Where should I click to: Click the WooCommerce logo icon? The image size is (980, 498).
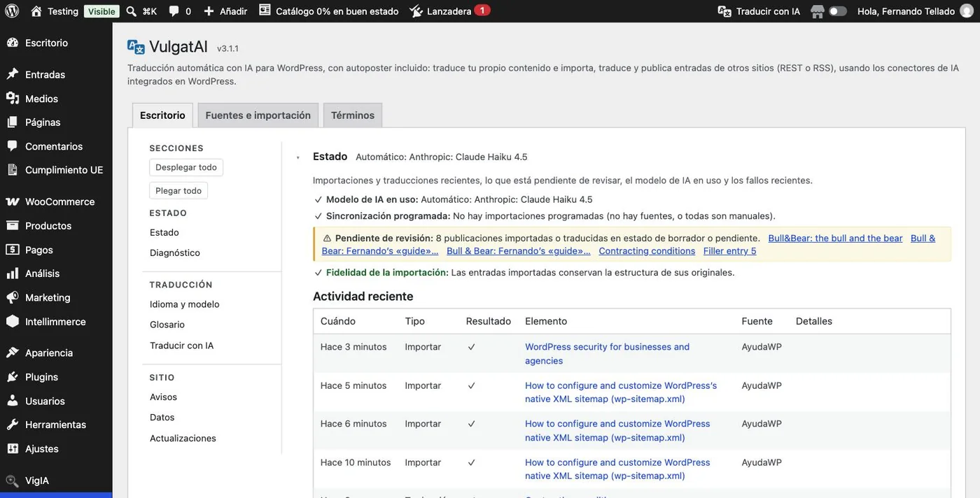point(13,201)
